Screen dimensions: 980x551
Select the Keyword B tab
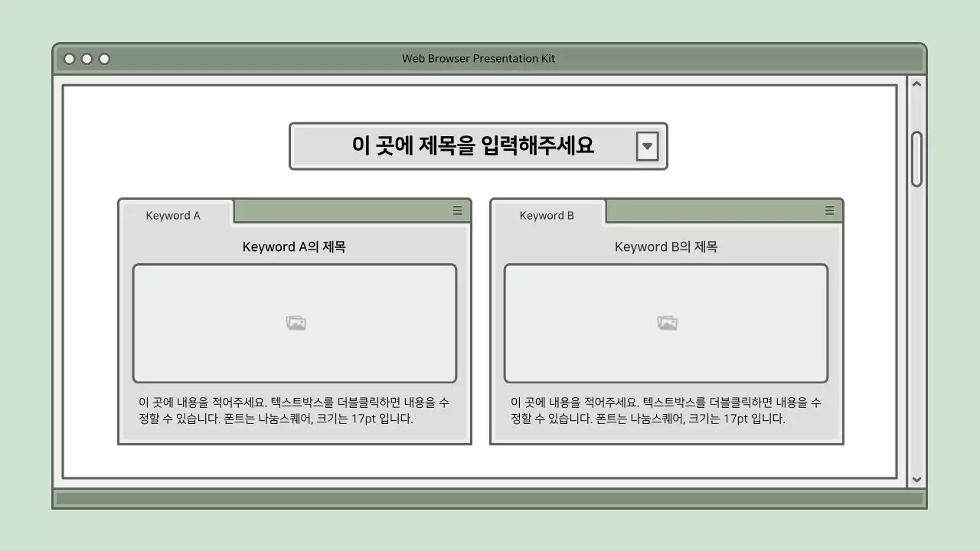coord(546,215)
